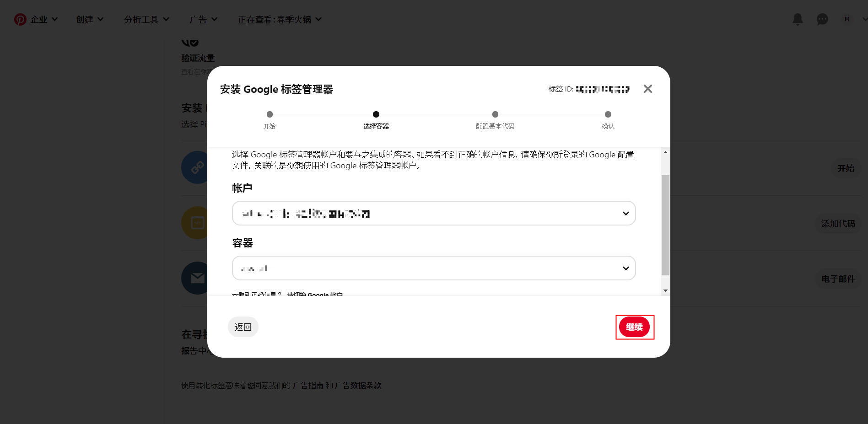Open the 容器 dropdown
Screen dimensions: 868x424
pyautogui.click(x=434, y=268)
